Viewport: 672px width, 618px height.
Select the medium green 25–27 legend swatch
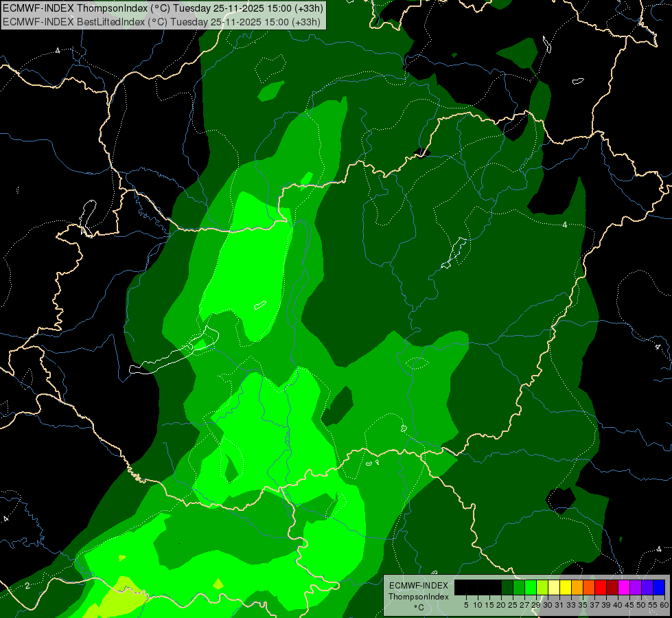point(519,587)
